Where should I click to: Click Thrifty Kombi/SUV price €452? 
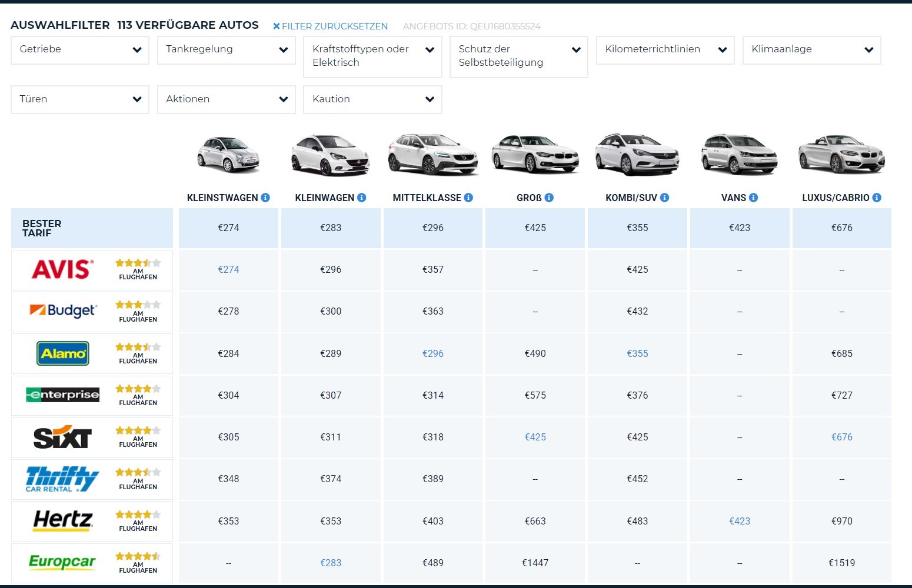pyautogui.click(x=637, y=479)
